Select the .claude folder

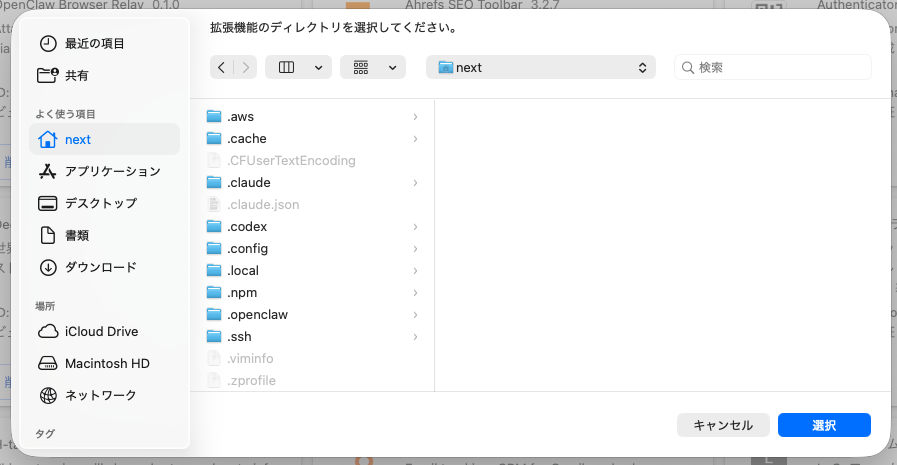(248, 183)
